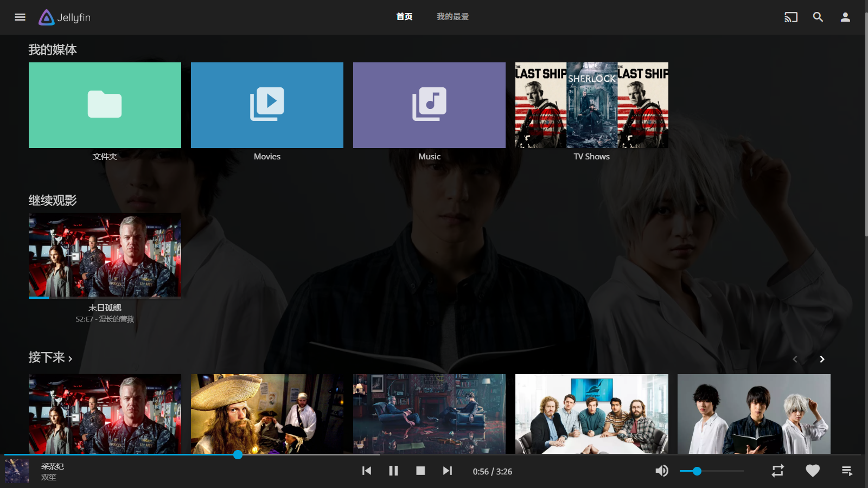868x488 pixels.
Task: Switch to the 我的最爱 tab
Action: point(452,17)
